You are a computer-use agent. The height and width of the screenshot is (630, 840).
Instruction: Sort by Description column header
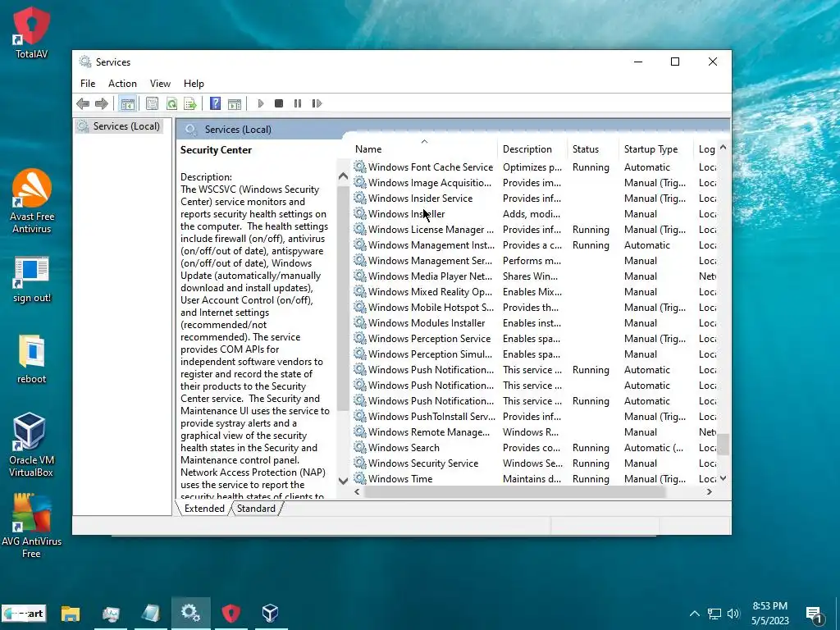tap(532, 149)
